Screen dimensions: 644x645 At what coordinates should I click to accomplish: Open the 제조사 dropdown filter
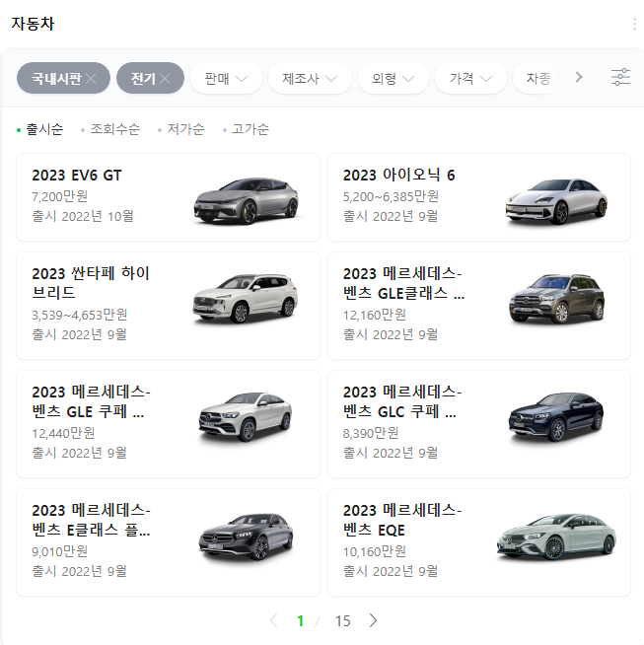tap(310, 78)
